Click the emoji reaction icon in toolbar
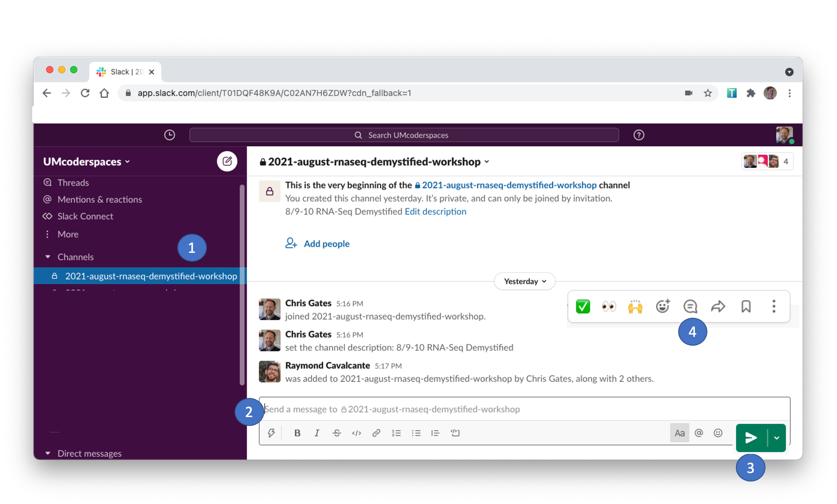837x504 pixels. [662, 305]
